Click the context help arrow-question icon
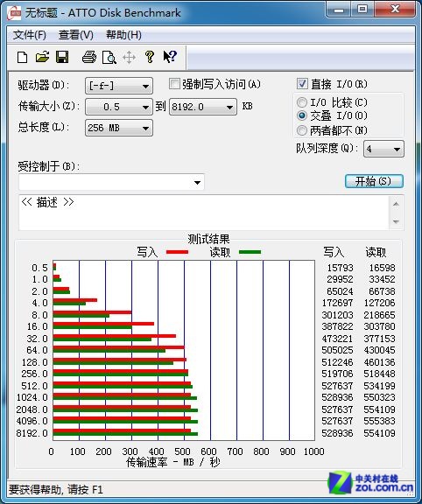Screen dimensions: 422x504 point(170,57)
